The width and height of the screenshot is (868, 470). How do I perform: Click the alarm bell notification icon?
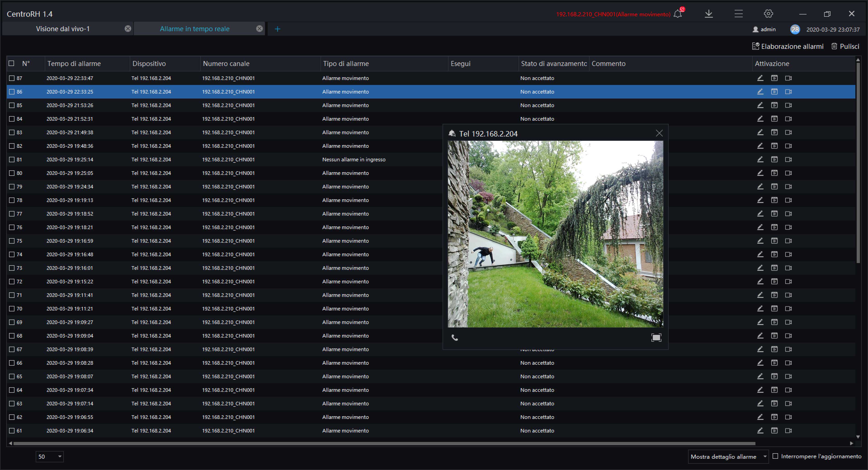pos(678,14)
